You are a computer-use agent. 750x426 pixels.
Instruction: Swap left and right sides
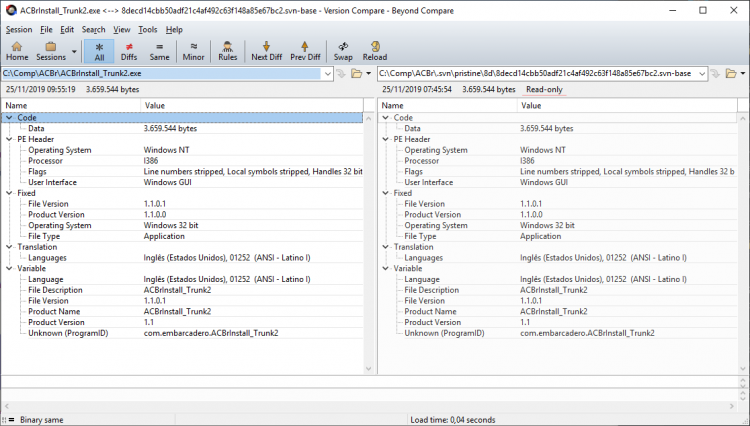coord(343,51)
